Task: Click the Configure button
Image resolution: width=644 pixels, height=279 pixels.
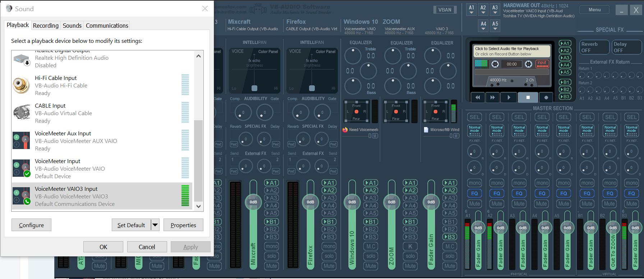Action: point(31,225)
